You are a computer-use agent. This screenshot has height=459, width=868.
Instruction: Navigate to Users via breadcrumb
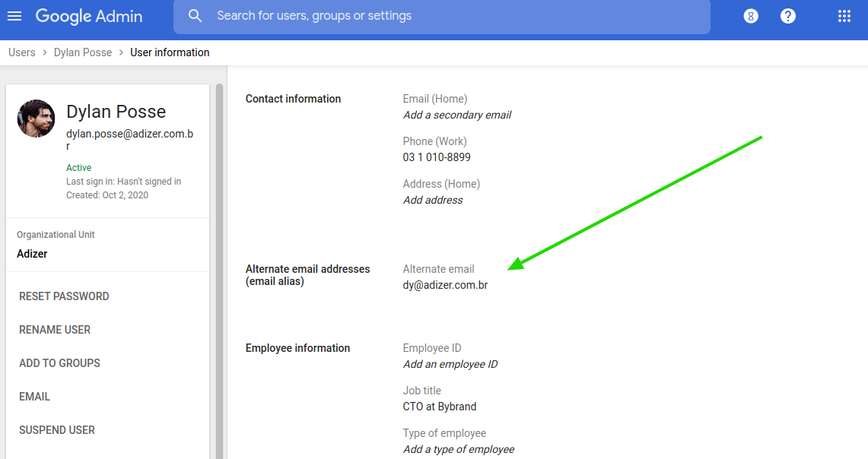click(x=21, y=52)
